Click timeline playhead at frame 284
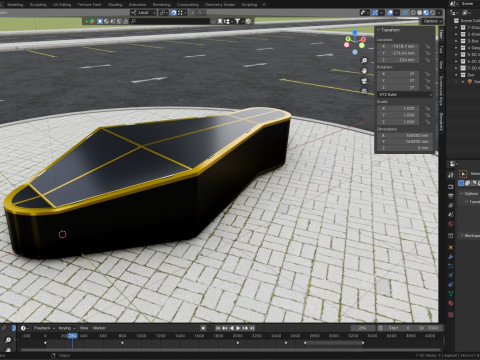Screen dimensions: 480x360 point(72,336)
